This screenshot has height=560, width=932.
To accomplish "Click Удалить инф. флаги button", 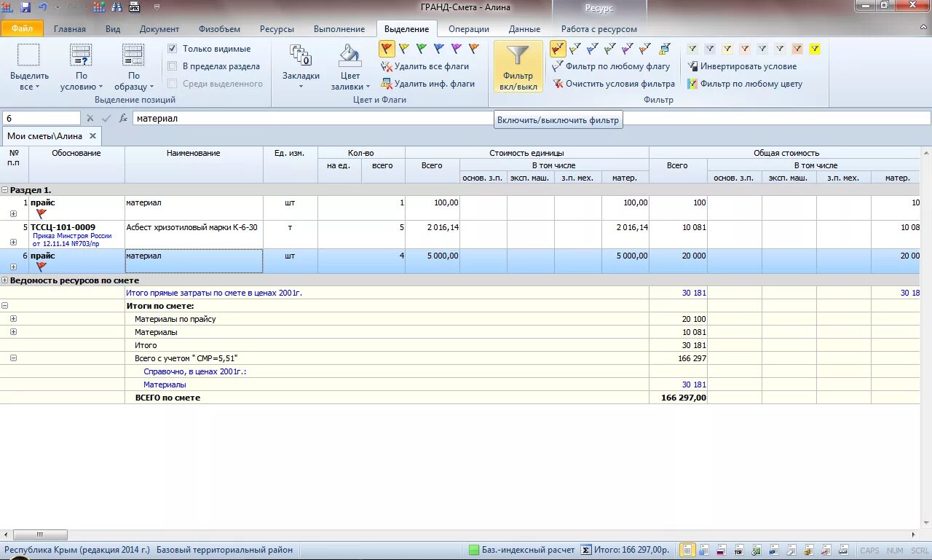I will pyautogui.click(x=427, y=84).
